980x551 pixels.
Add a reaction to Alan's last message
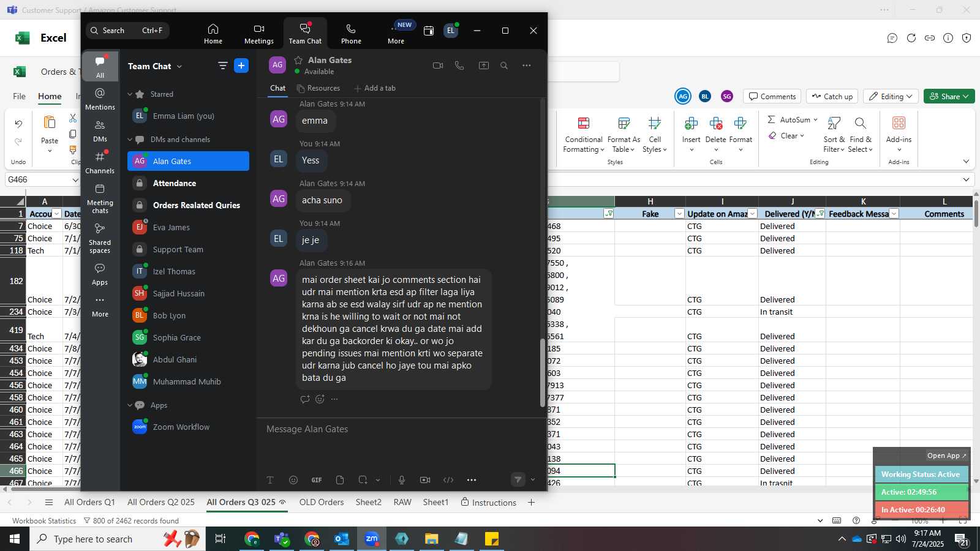click(x=320, y=399)
